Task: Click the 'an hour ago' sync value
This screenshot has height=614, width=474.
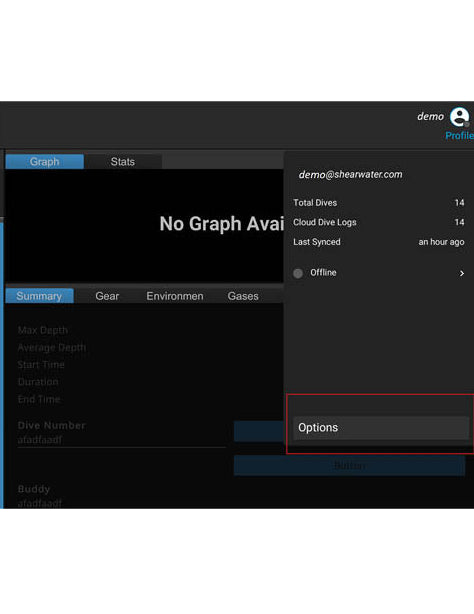Action: click(x=441, y=242)
